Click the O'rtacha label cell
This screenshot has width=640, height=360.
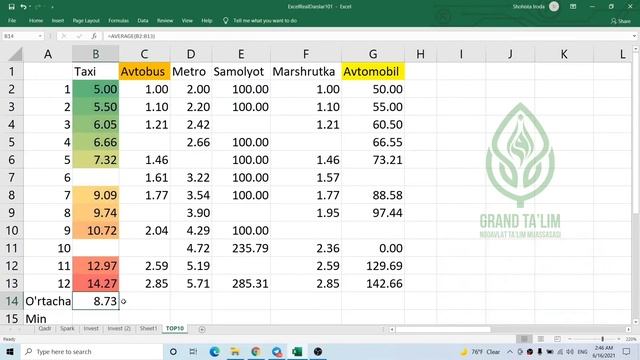coord(48,301)
